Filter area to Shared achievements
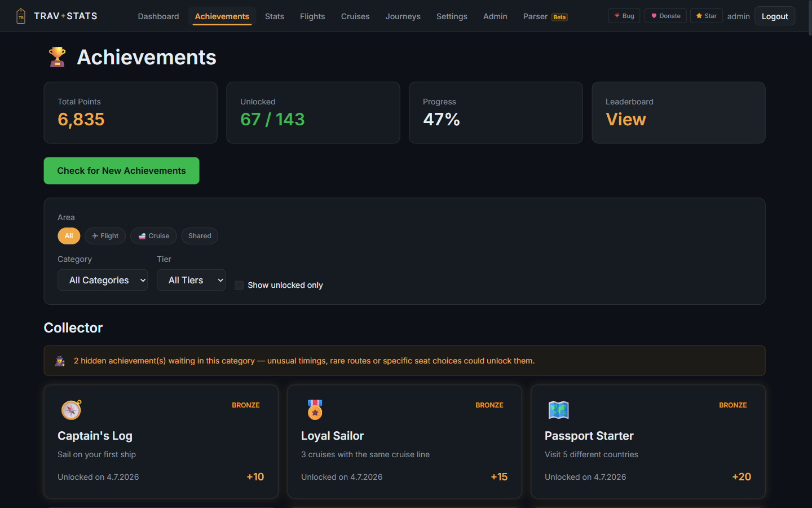 click(x=200, y=236)
